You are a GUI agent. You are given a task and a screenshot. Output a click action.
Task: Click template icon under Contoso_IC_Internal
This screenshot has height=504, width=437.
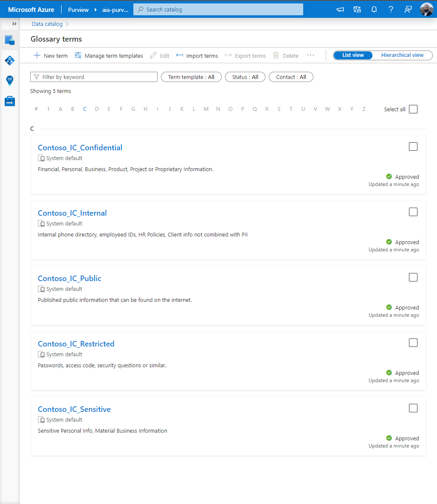coord(41,223)
